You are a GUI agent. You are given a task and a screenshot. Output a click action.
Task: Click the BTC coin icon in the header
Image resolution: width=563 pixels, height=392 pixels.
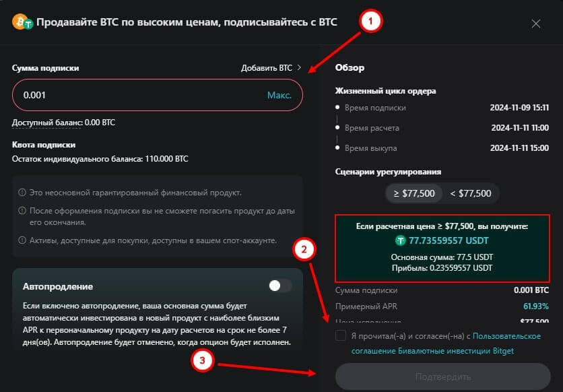(22, 22)
